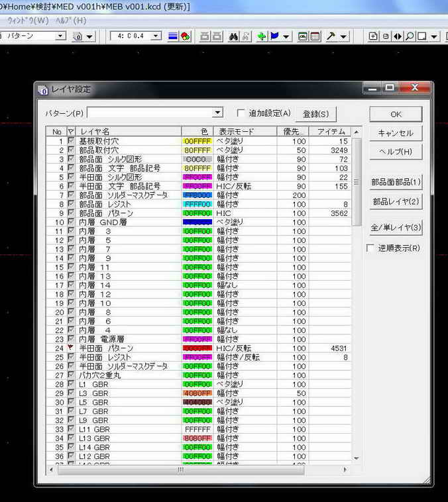The height and width of the screenshot is (502, 448).
Task: Enable the 追加設定(A) checkbox
Action: (x=241, y=113)
